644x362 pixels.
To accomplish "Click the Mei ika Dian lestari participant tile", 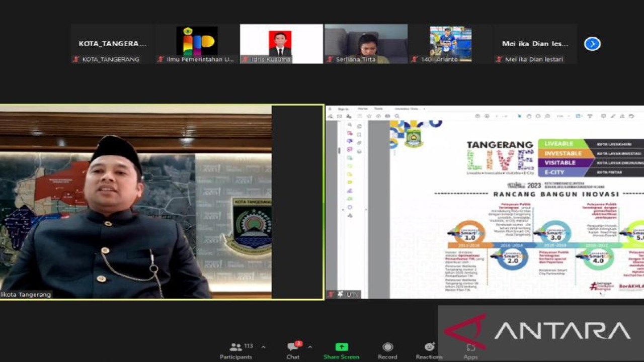I will click(x=535, y=44).
